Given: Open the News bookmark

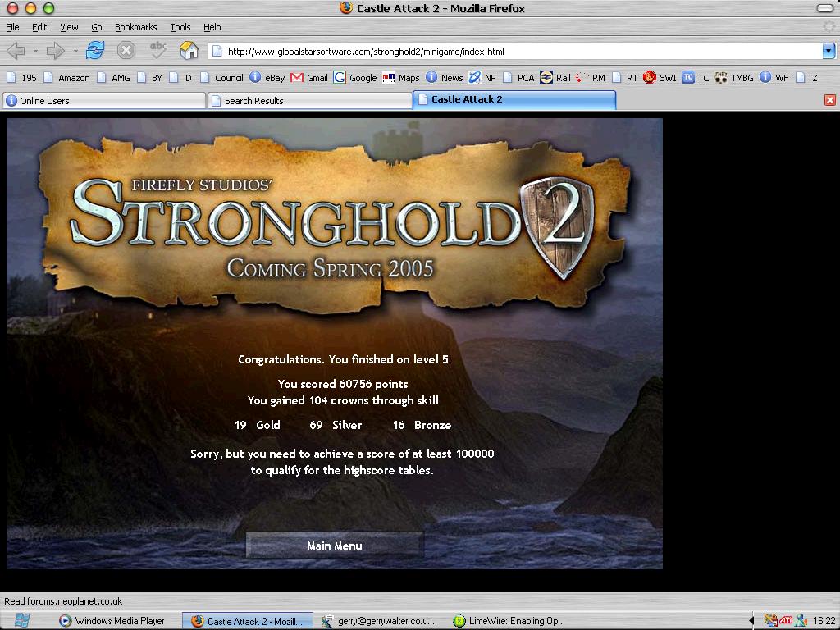Looking at the screenshot, I should pyautogui.click(x=445, y=78).
